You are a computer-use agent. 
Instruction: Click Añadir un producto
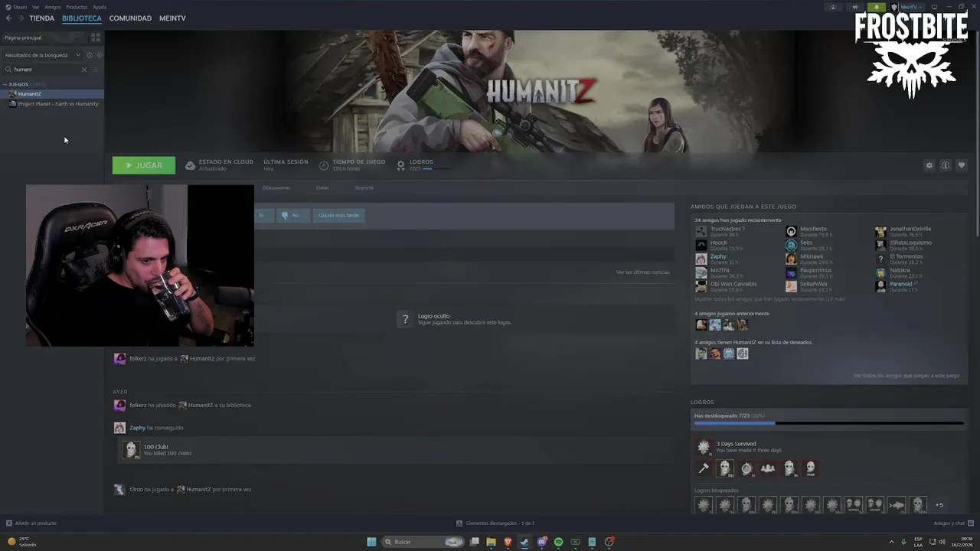(31, 523)
